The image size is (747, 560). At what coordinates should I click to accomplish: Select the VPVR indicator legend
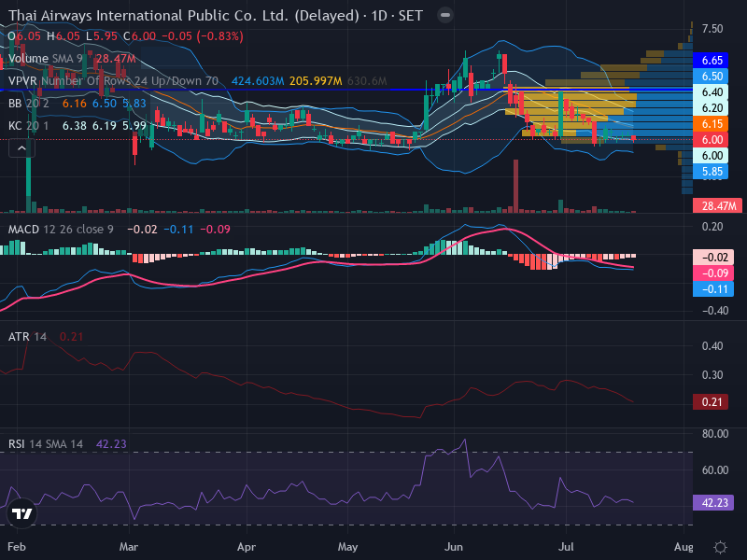pyautogui.click(x=197, y=81)
